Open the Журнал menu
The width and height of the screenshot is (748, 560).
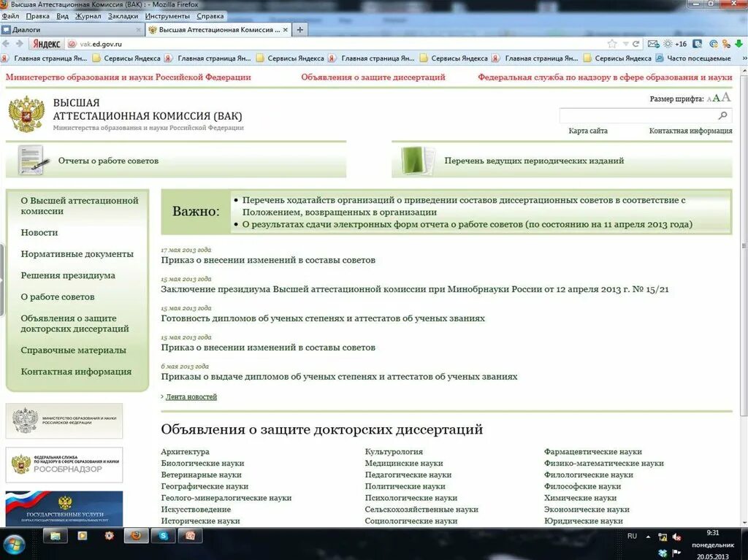coord(88,16)
